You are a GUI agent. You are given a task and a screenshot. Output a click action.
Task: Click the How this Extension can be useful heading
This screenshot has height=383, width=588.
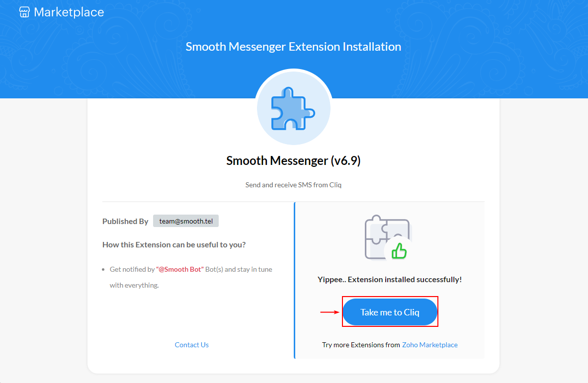click(x=174, y=245)
